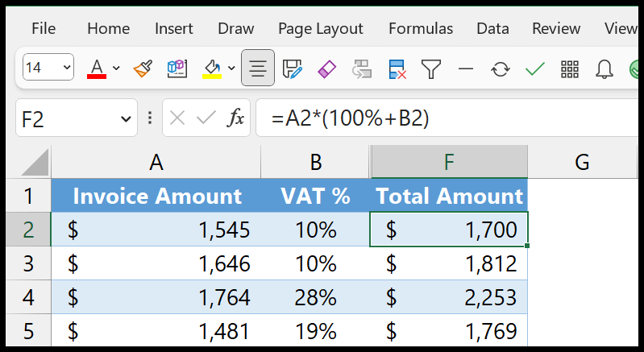Select column A header
The width and height of the screenshot is (644, 352).
(x=156, y=162)
